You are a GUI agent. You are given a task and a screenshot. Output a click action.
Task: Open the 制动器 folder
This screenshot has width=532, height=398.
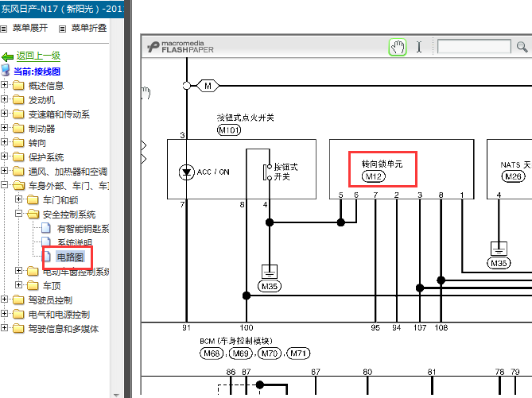pos(41,129)
